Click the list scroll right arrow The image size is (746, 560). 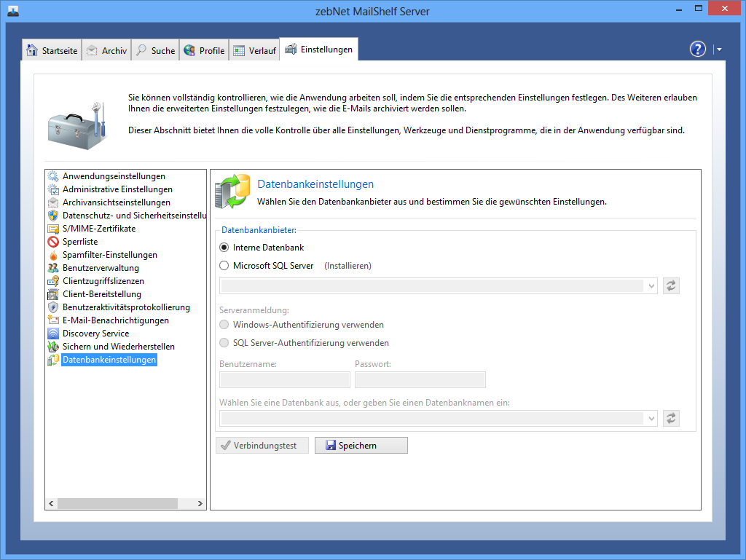pyautogui.click(x=200, y=503)
